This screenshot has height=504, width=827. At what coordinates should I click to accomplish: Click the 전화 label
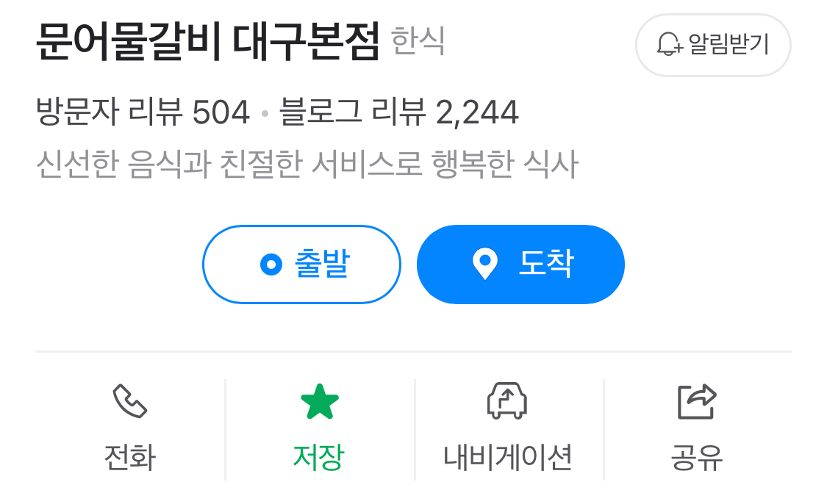click(x=129, y=457)
